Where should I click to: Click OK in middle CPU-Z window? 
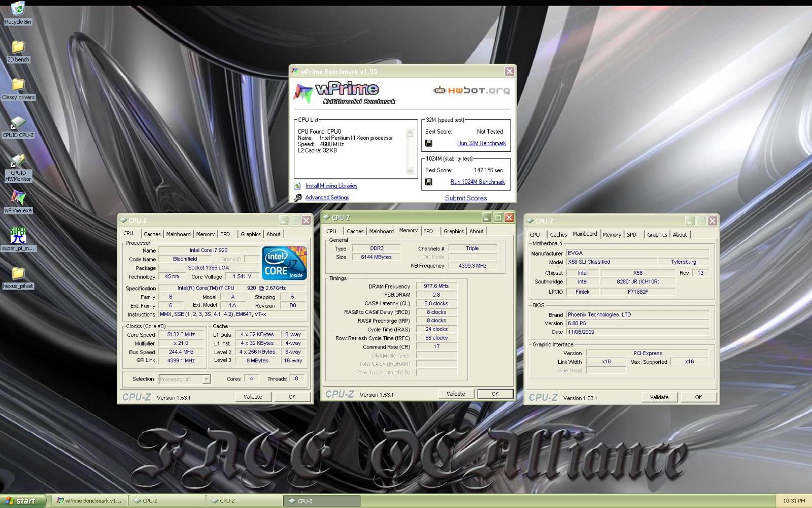[495, 394]
